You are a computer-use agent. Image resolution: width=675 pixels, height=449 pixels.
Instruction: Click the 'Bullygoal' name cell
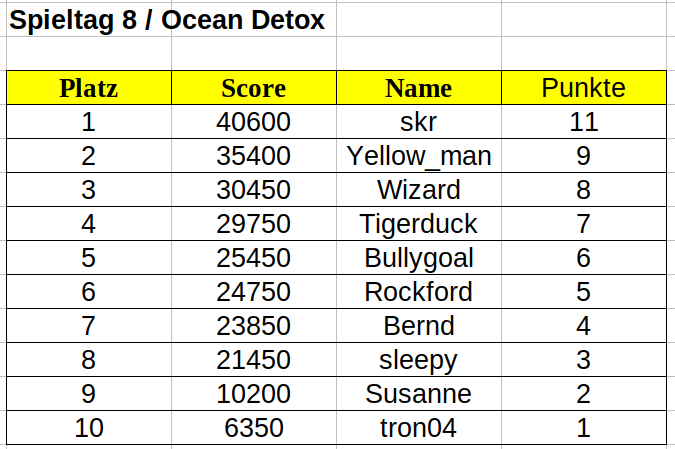418,258
